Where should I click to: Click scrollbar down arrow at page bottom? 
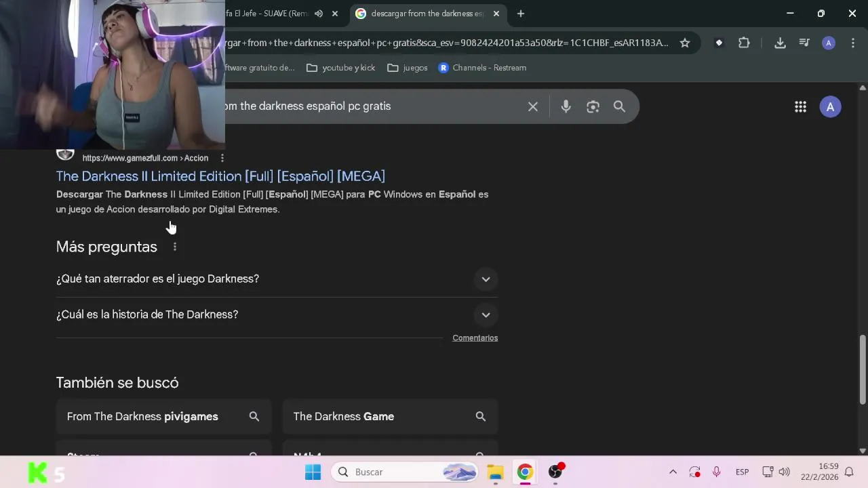(863, 450)
